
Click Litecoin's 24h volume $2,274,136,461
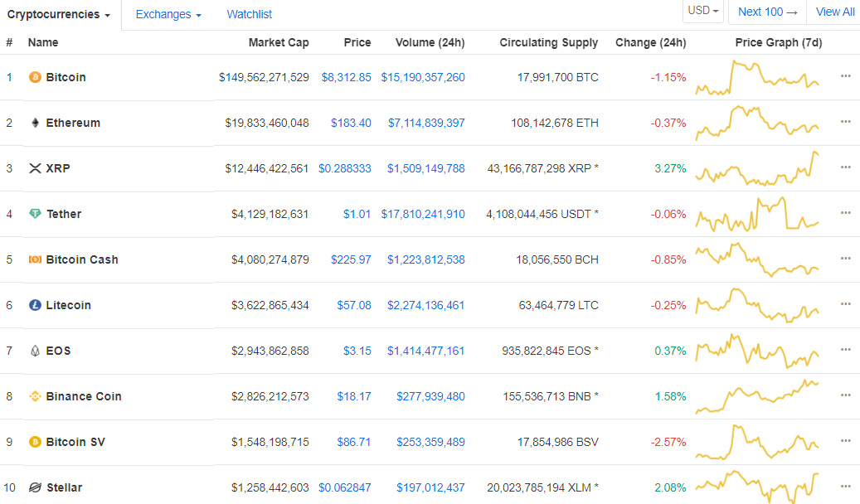(426, 305)
